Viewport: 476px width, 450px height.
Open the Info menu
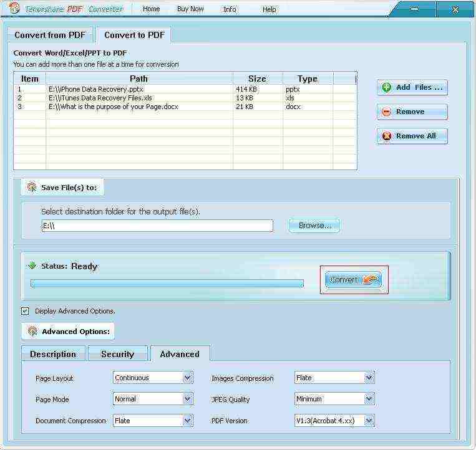point(230,9)
